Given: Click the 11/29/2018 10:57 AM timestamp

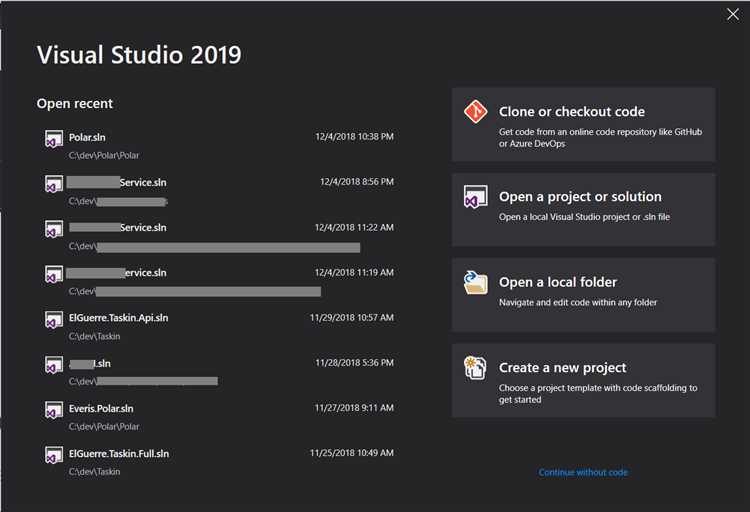Looking at the screenshot, I should pos(352,318).
